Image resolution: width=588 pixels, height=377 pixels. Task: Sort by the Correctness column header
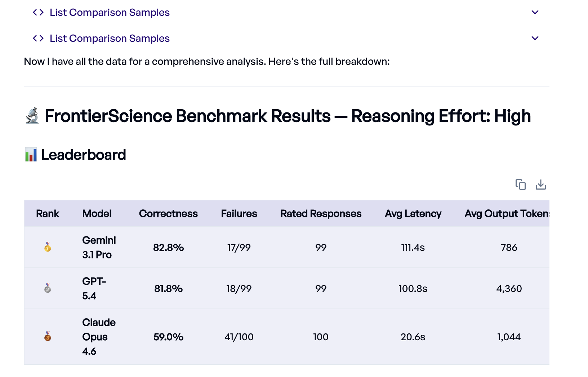(x=168, y=213)
